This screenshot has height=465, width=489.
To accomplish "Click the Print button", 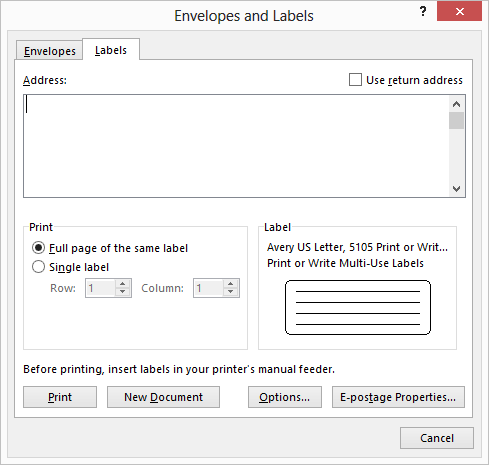I will (x=60, y=397).
